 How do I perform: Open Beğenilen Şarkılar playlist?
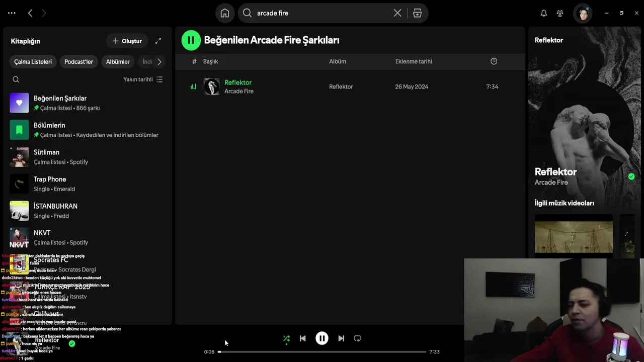[87, 103]
